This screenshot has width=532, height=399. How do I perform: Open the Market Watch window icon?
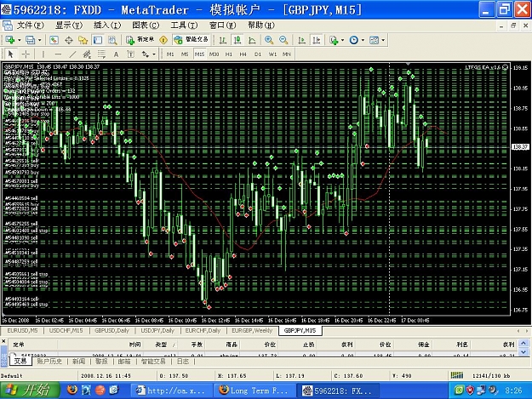tap(54, 40)
